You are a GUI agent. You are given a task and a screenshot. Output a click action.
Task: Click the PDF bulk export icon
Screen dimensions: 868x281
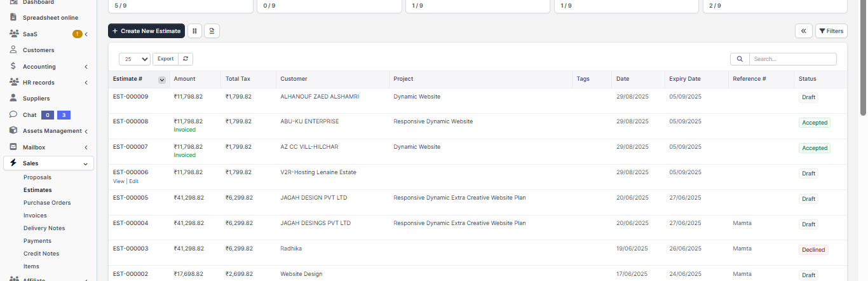pyautogui.click(x=212, y=31)
